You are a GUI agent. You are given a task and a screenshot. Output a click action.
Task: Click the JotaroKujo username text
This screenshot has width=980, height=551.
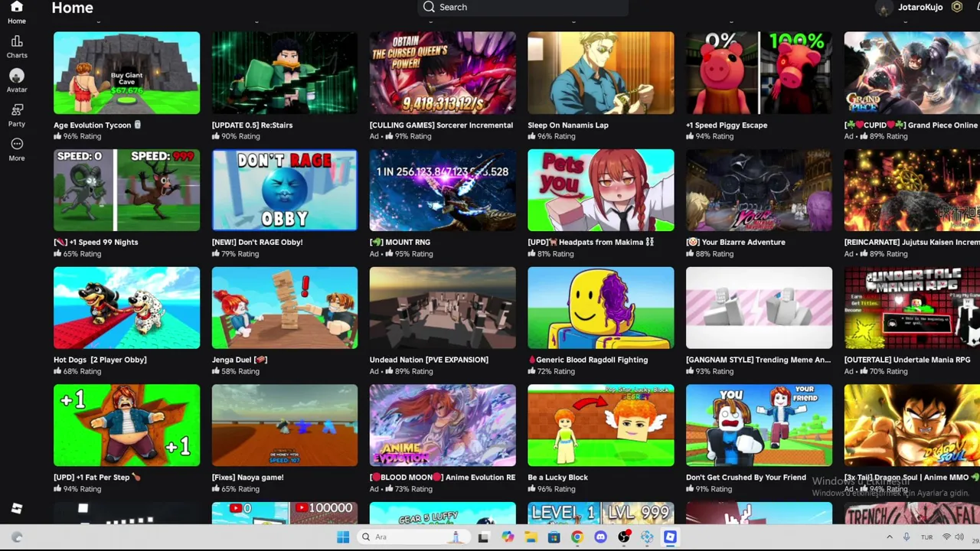920,7
